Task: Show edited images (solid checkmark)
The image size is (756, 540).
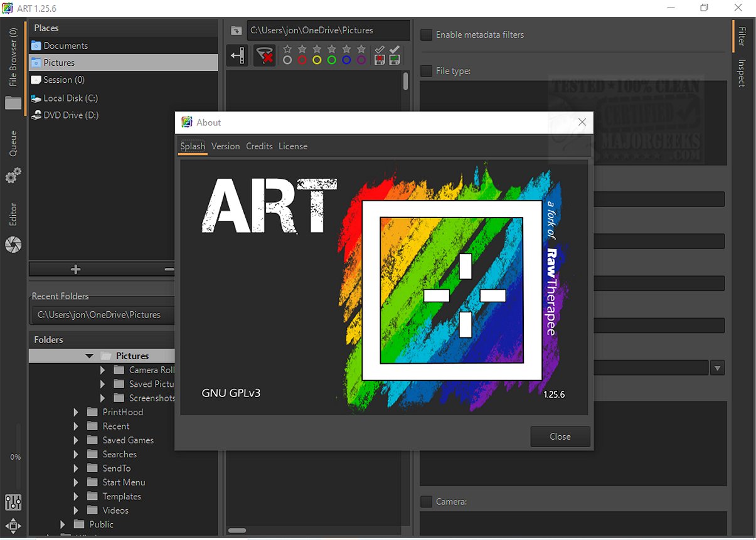Action: click(395, 50)
